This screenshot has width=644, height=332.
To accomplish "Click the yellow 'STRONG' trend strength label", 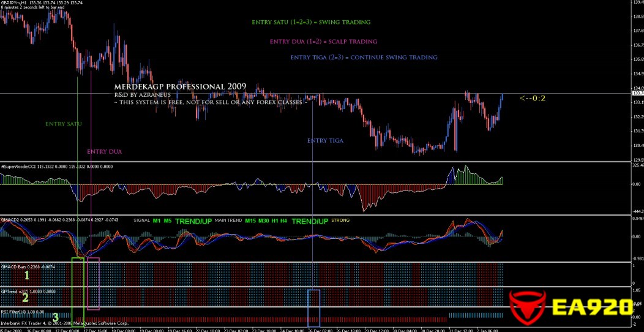I will pos(340,221).
